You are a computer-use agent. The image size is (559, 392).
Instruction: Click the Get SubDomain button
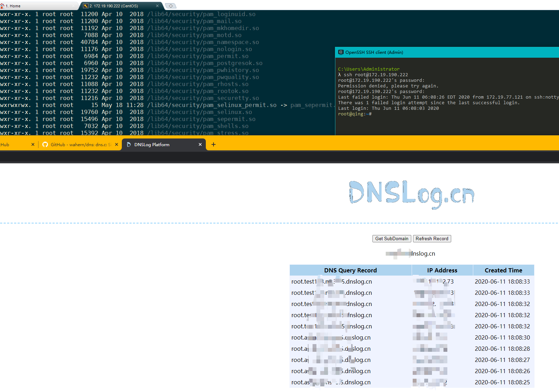tap(392, 238)
